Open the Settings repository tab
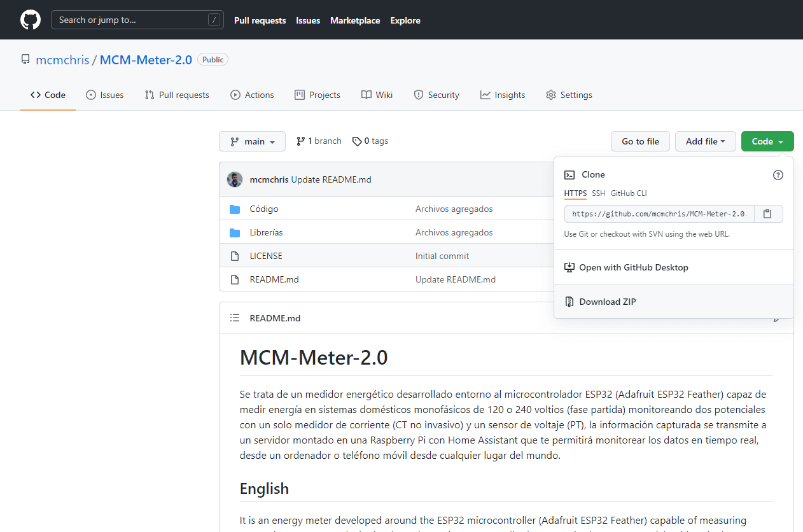Viewport: 803px width, 532px height. pyautogui.click(x=569, y=95)
